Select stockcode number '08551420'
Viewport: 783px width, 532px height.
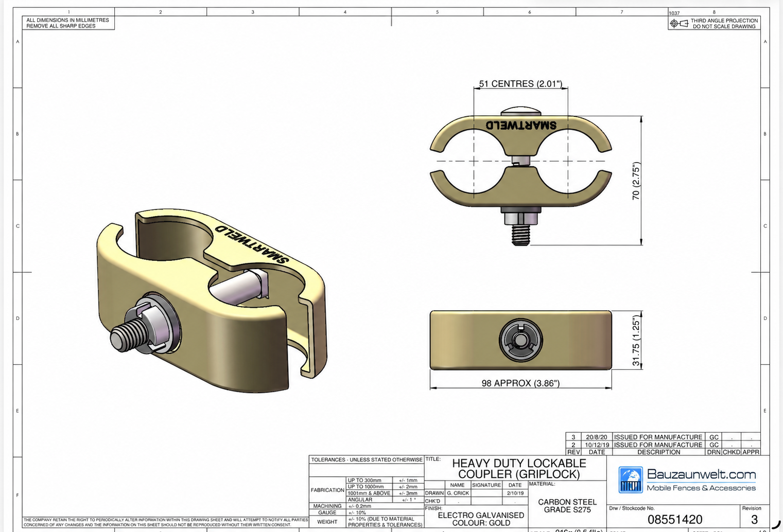click(x=675, y=520)
